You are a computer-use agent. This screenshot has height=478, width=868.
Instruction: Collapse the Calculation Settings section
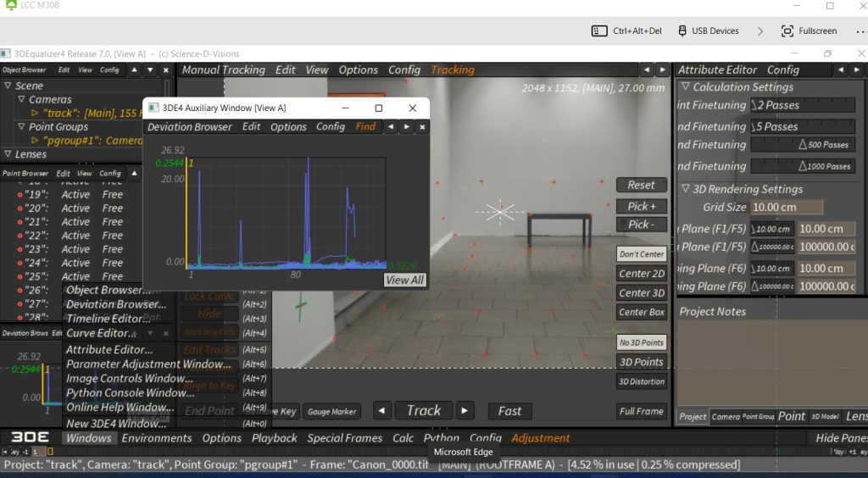tap(685, 86)
